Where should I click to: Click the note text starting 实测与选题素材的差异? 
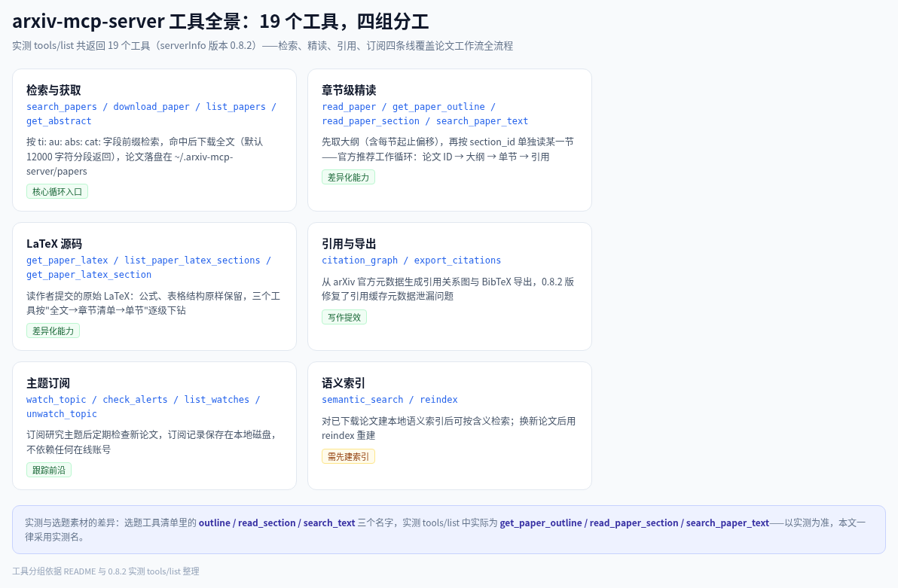445,529
